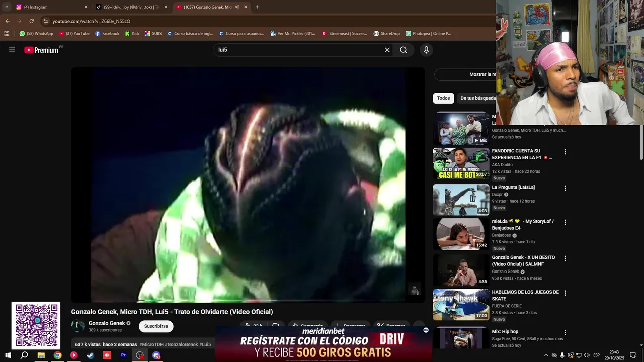The width and height of the screenshot is (644, 362).
Task: Open the Photopea Online bookmark
Action: pos(428,34)
